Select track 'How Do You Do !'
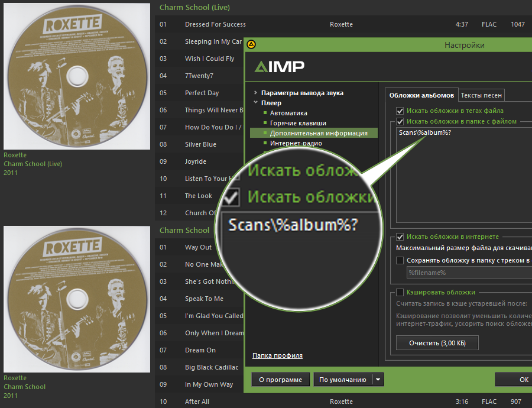The height and width of the screenshot is (408, 532). tap(213, 127)
